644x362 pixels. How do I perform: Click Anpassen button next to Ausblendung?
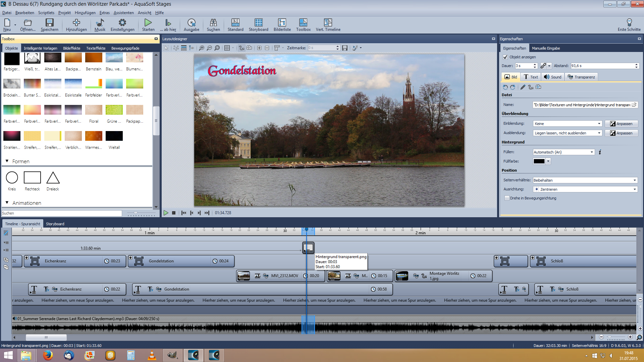[621, 133]
